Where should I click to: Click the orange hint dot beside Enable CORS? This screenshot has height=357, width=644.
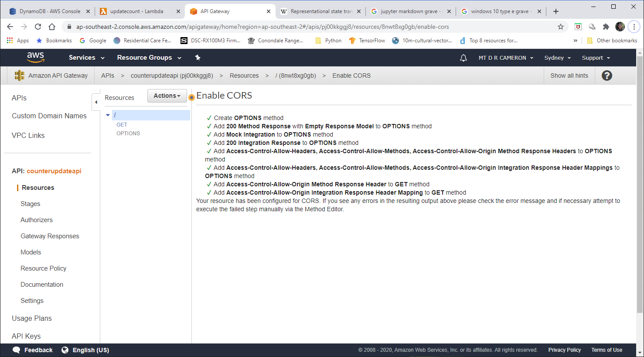coord(191,97)
